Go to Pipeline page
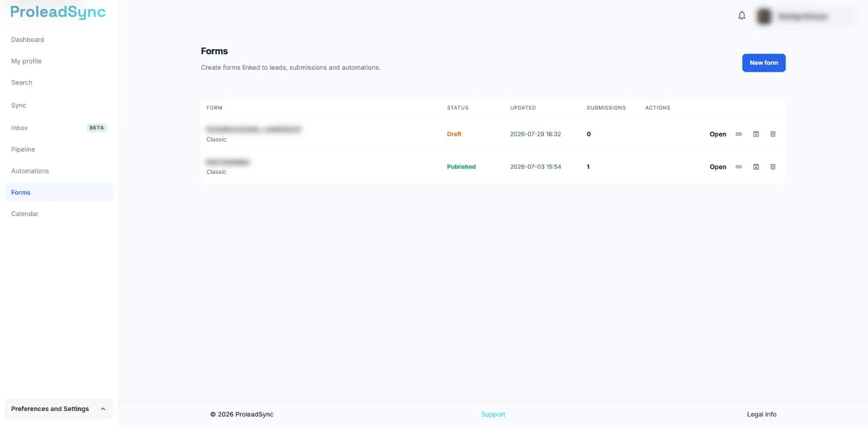 pyautogui.click(x=23, y=150)
